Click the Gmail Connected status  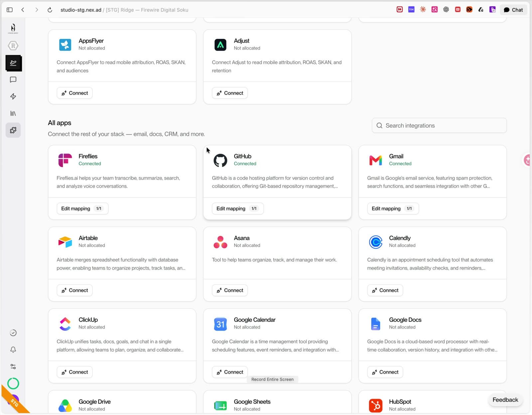point(400,164)
